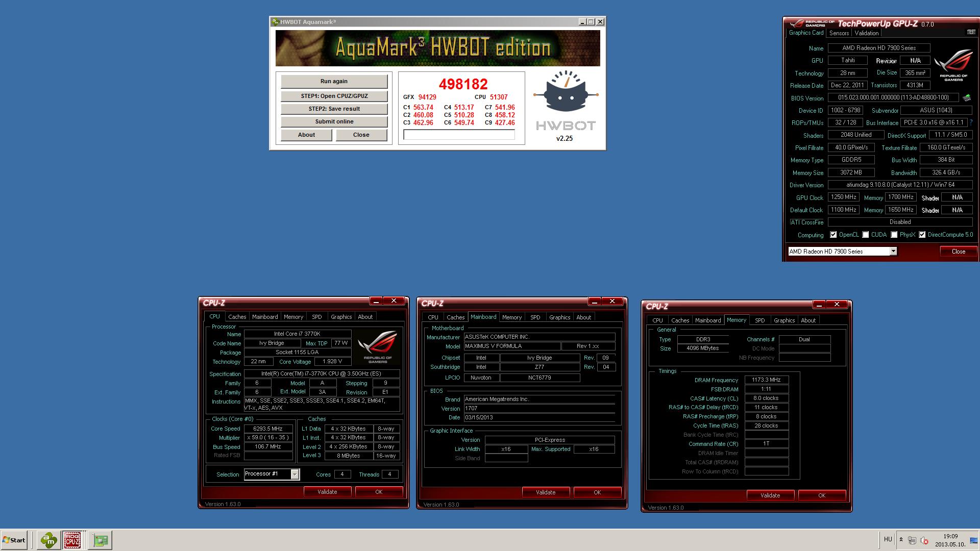Open the Aquamark taskbar icon
Viewport: 980px width, 551px height.
pos(49,540)
